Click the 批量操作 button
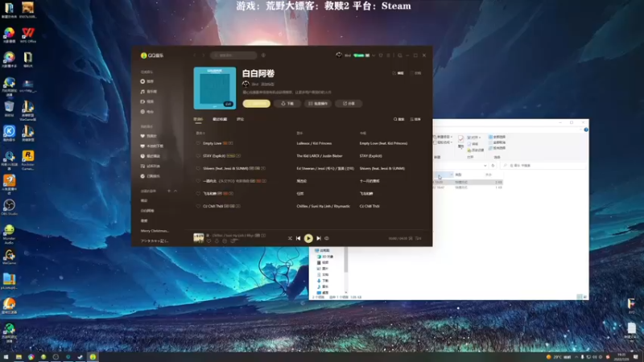The height and width of the screenshot is (362, 644). (x=318, y=104)
